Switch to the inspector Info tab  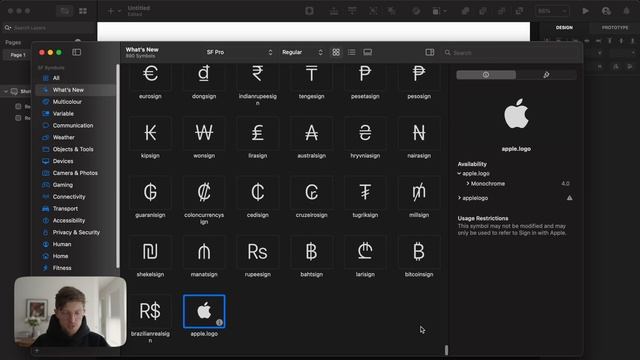pos(486,75)
